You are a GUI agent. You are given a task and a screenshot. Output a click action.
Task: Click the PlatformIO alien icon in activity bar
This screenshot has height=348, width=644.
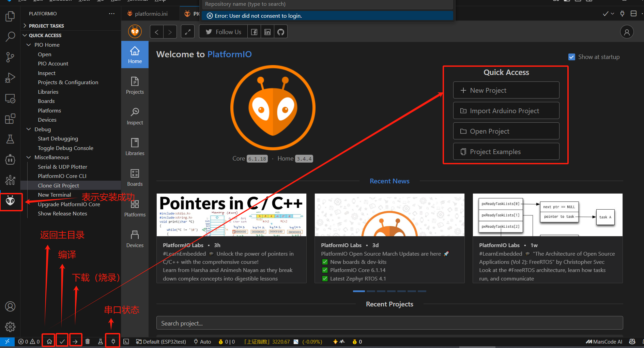coord(10,201)
